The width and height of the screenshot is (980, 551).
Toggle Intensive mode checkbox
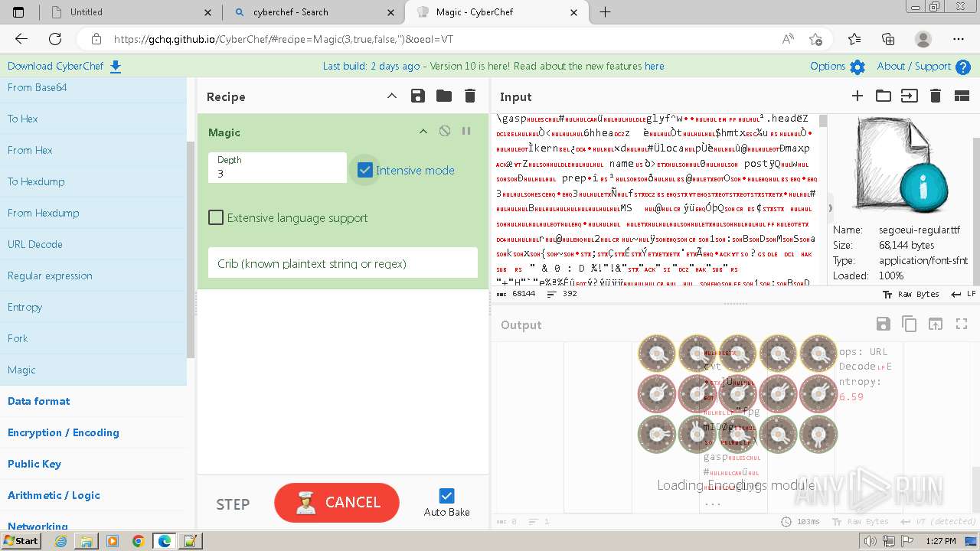[365, 170]
